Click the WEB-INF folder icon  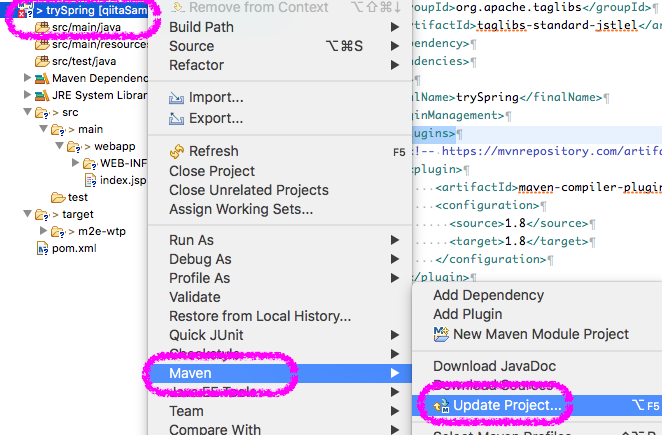point(90,163)
